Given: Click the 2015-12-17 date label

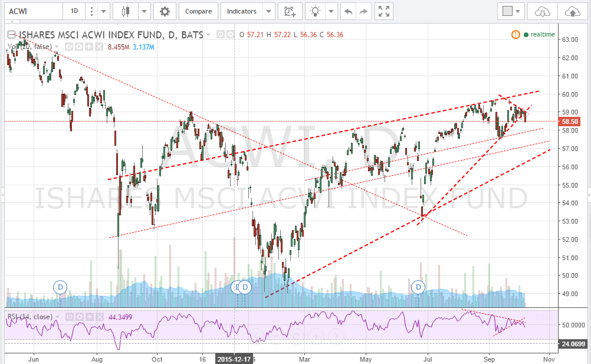Looking at the screenshot, I should [234, 359].
